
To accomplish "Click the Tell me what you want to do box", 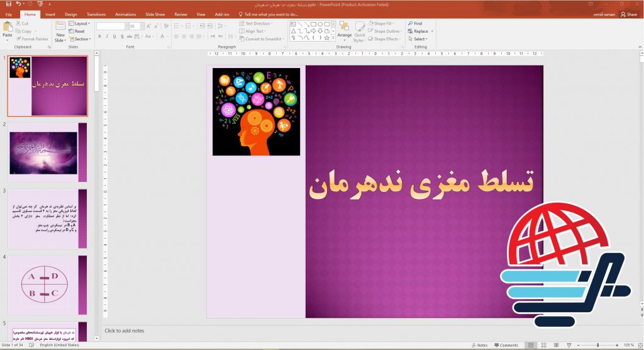I will [269, 14].
